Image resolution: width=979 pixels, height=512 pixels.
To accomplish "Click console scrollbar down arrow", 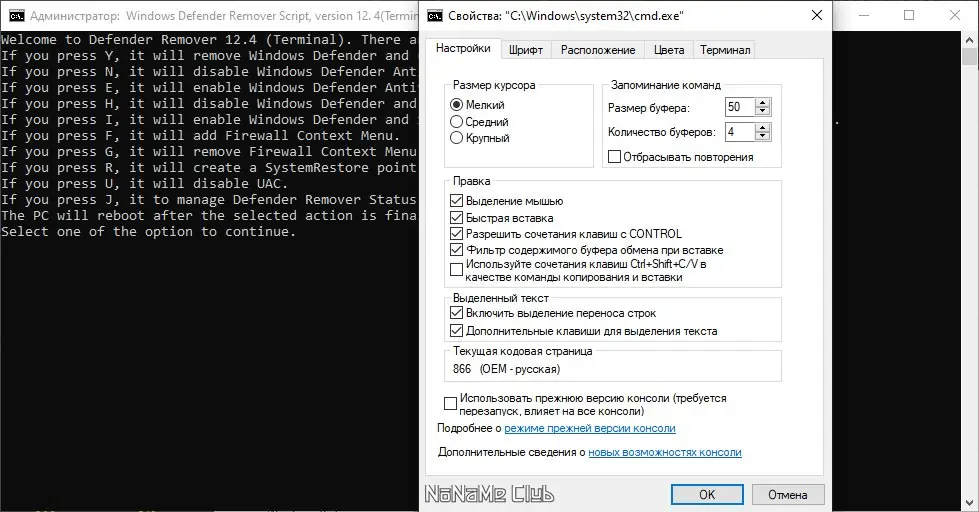I will click(x=970, y=503).
